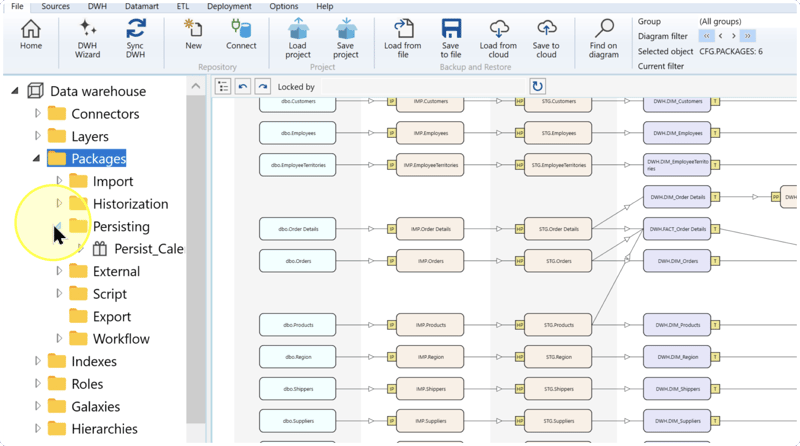Open the Options menu
800x446 pixels.
(284, 6)
